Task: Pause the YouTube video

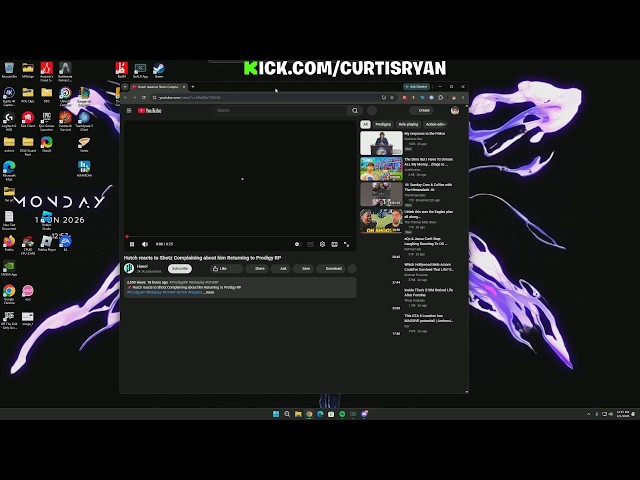Action: [132, 244]
